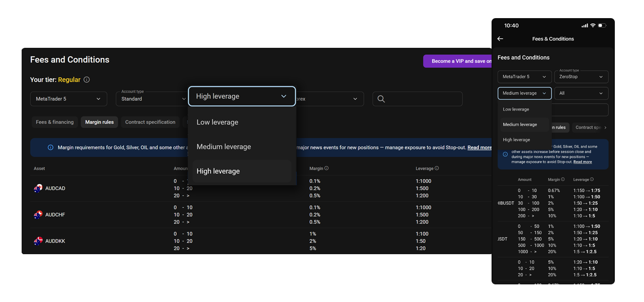Screen dimensions: 644x302
Task: Open the mobile All assets dropdown
Action: coord(581,93)
